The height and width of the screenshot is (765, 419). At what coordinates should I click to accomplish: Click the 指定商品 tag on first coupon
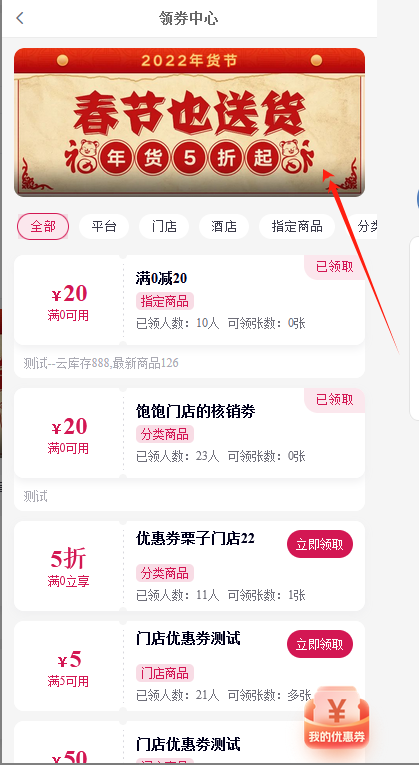[x=165, y=301]
